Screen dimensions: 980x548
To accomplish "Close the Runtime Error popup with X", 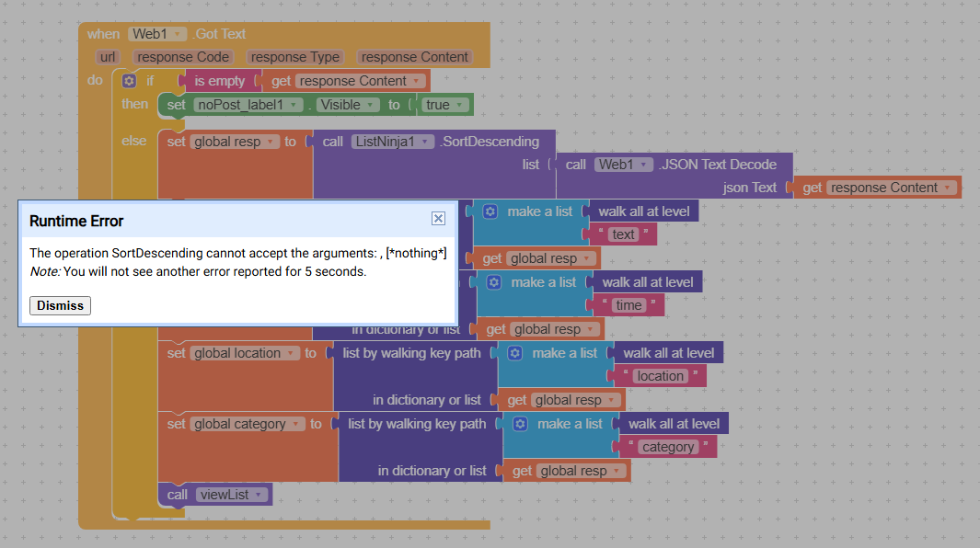I will tap(438, 218).
